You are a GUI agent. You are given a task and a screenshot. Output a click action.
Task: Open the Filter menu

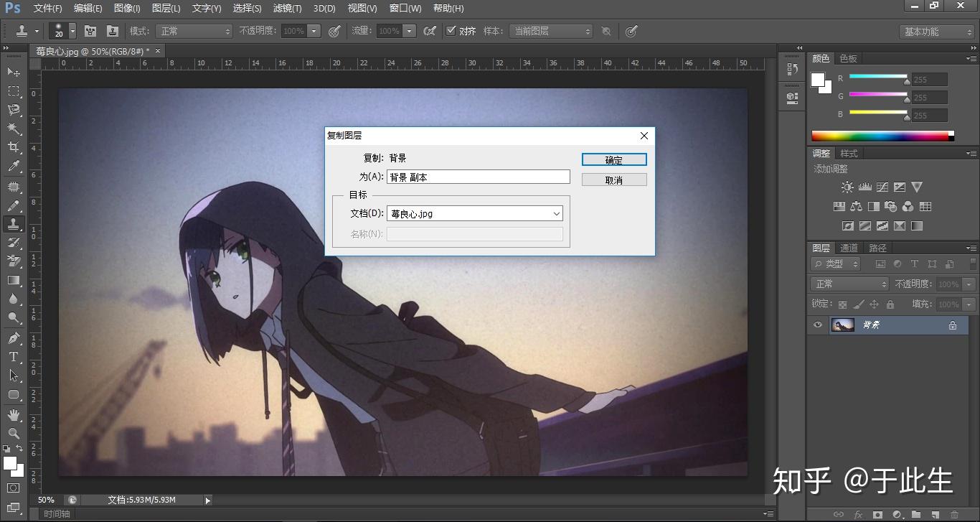288,8
